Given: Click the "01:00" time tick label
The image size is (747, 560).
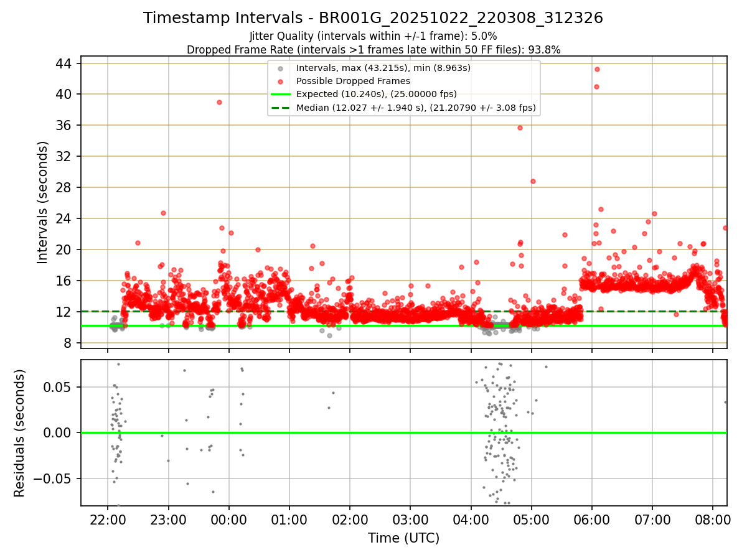Looking at the screenshot, I should pyautogui.click(x=289, y=519).
